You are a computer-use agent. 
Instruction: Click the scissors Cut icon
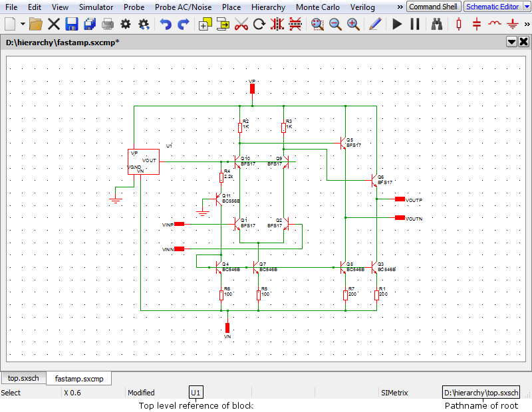241,25
